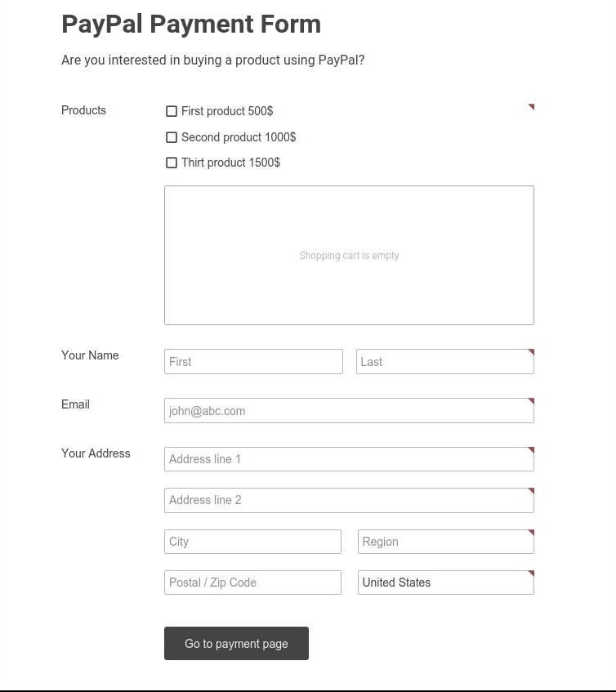Focus the First name input
Viewport: 616px width, 692px height.
point(253,362)
